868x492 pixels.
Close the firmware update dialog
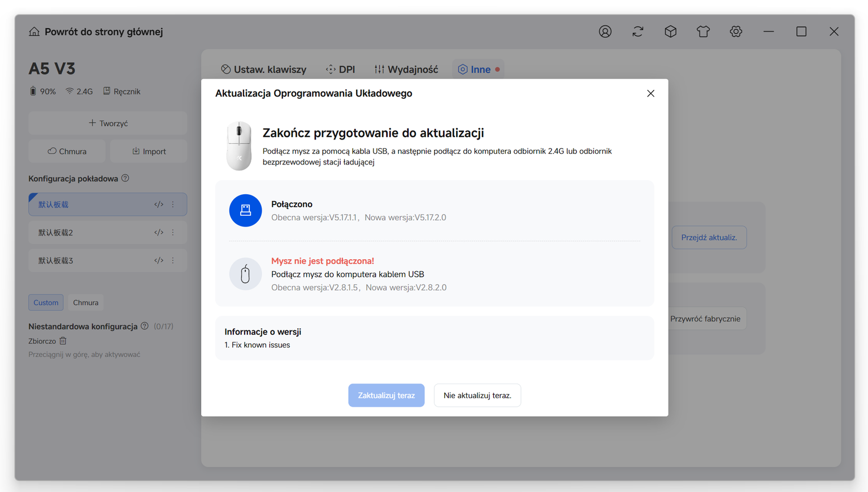point(650,93)
